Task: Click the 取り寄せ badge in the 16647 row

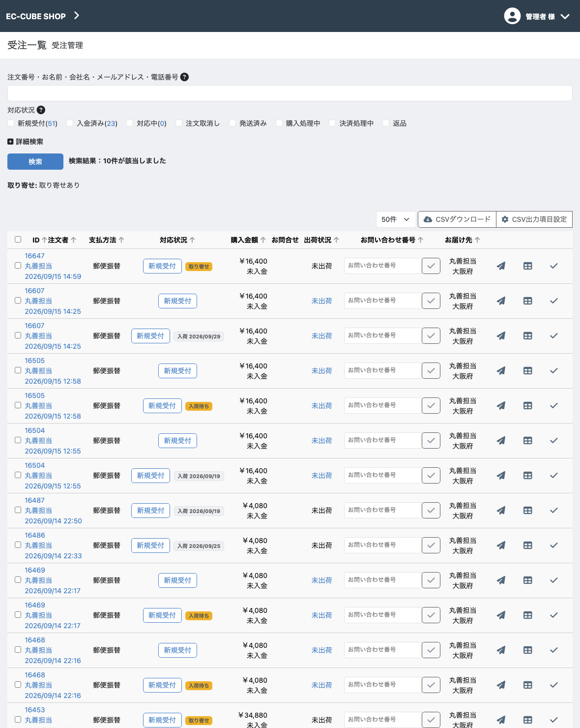Action: (x=199, y=267)
